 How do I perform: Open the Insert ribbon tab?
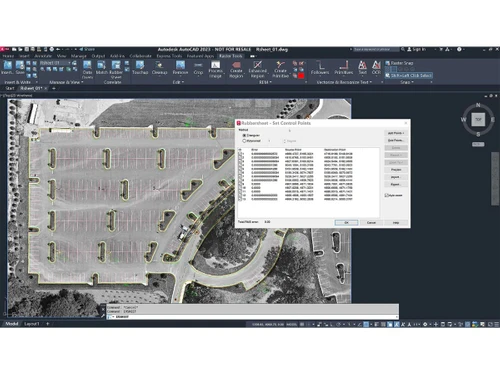[x=24, y=56]
